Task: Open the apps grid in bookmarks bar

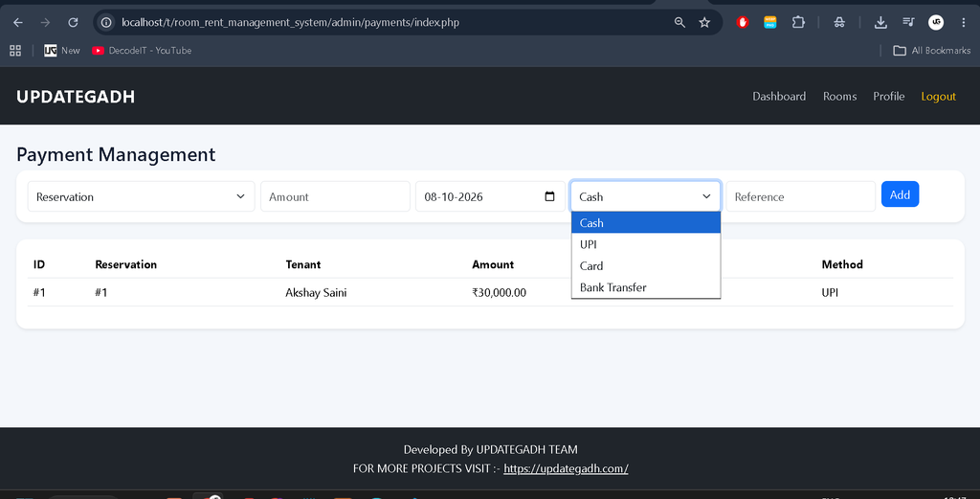Action: [x=15, y=51]
